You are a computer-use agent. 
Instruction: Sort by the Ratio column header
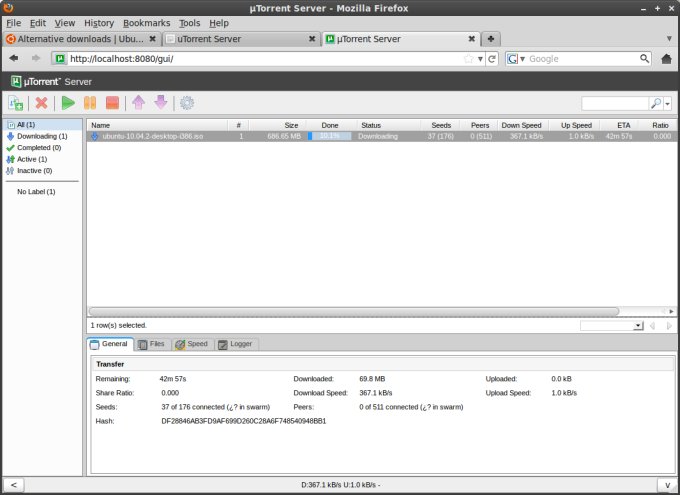point(657,125)
